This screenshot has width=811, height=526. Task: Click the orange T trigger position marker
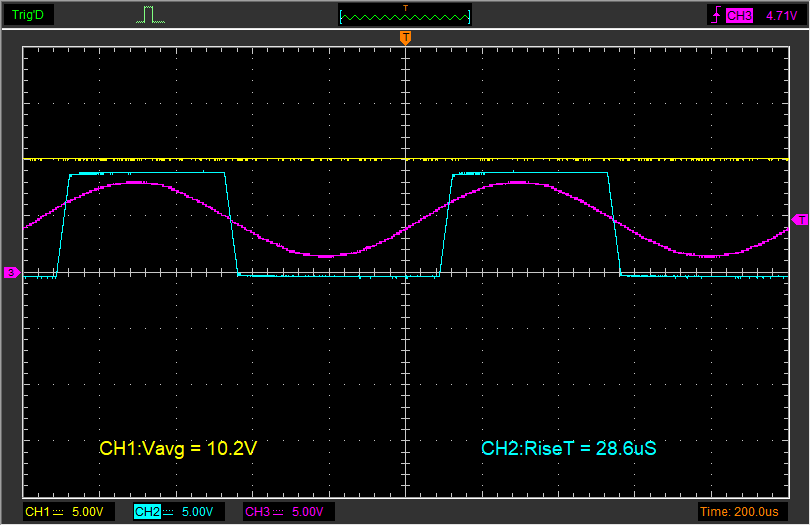[405, 38]
